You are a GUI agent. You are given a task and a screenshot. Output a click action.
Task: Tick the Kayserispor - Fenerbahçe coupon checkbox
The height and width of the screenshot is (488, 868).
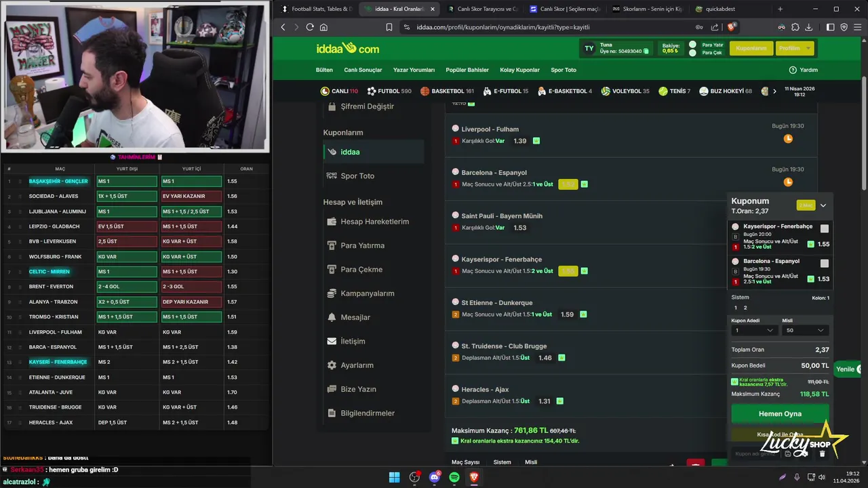tap(825, 229)
